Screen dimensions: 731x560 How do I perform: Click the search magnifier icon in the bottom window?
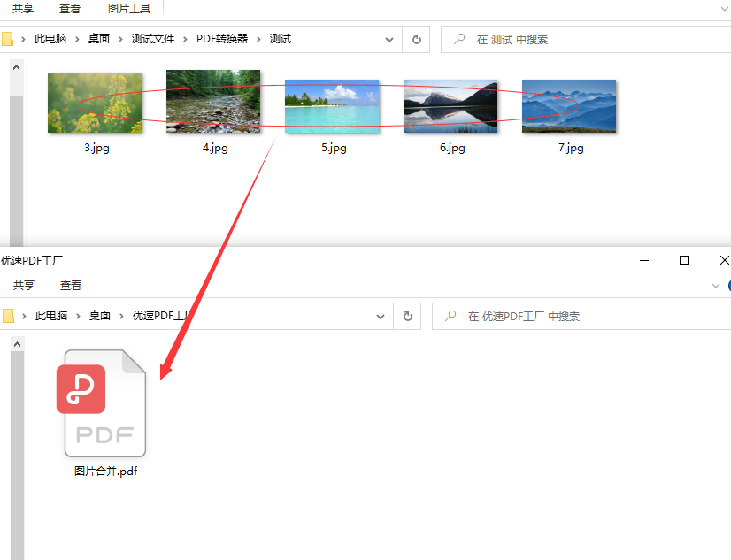point(450,316)
